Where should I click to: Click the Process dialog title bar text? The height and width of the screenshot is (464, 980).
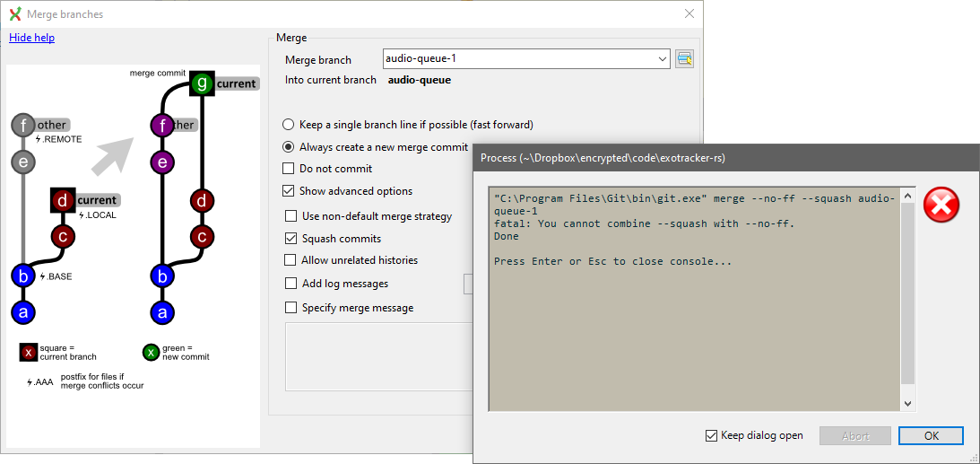(x=603, y=158)
